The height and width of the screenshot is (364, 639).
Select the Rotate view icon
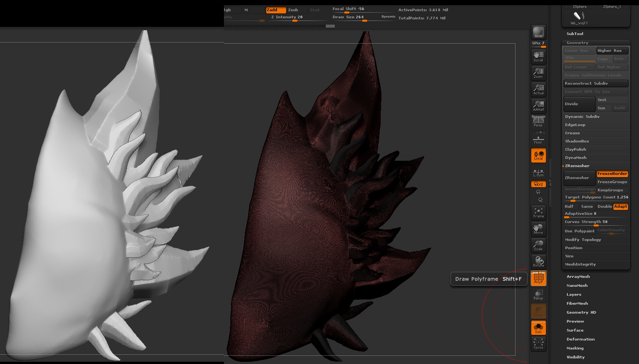tap(538, 262)
